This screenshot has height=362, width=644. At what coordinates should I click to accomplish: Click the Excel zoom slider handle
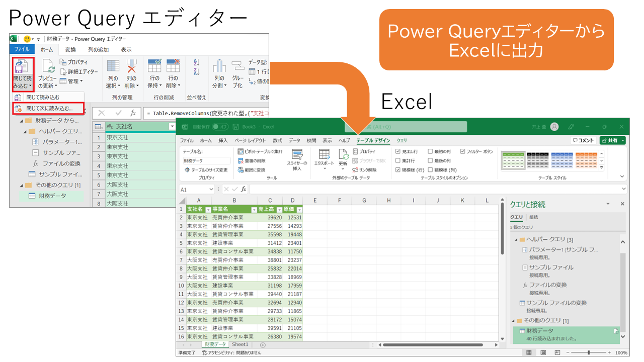tap(588, 352)
